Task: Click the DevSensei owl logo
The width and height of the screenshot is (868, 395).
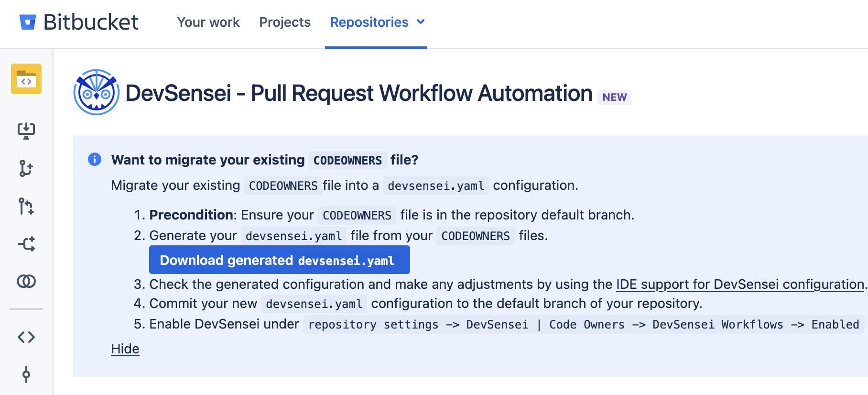Action: click(97, 92)
